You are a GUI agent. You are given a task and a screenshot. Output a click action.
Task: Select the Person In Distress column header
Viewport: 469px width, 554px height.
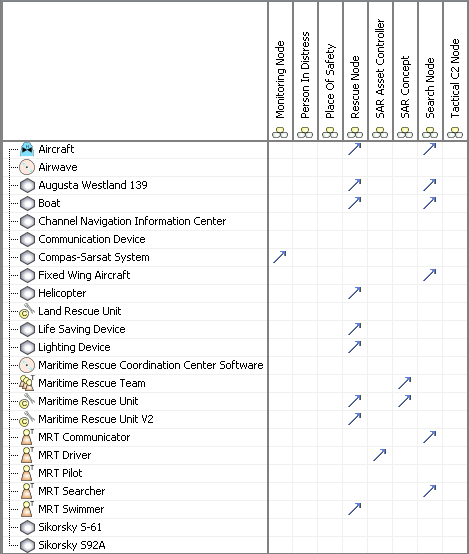point(305,71)
